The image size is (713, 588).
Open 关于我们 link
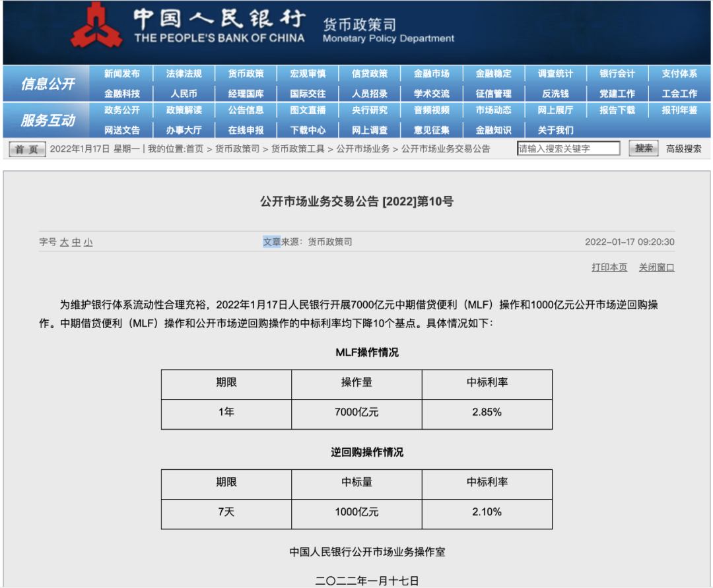[x=555, y=130]
